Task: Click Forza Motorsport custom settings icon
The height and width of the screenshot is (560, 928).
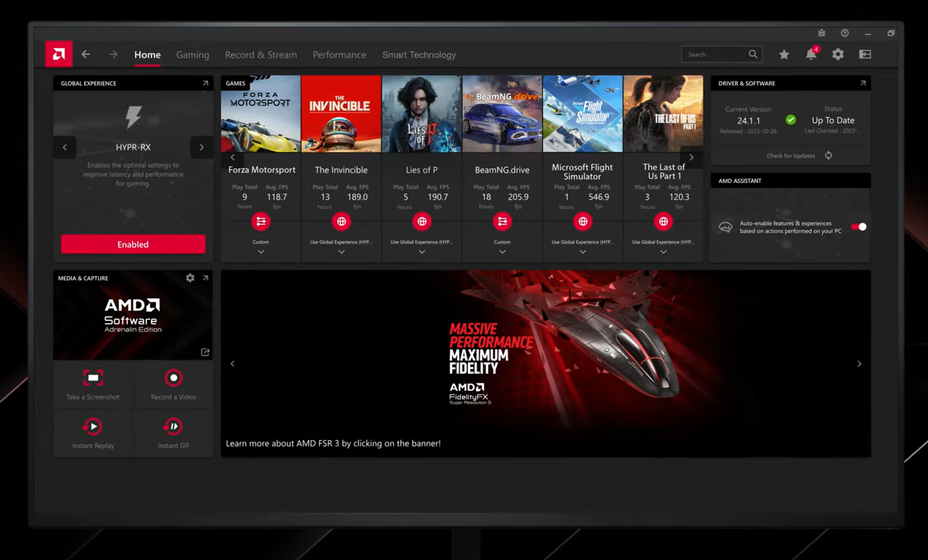Action: click(x=261, y=222)
